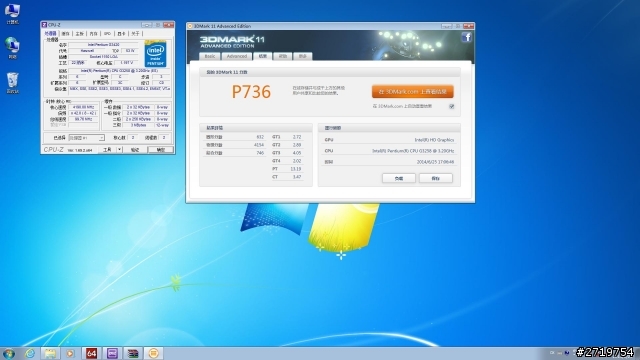The width and height of the screenshot is (640, 360).
Task: Expand the Tools button dropdown arrow in CPU-Z
Action: click(119, 150)
